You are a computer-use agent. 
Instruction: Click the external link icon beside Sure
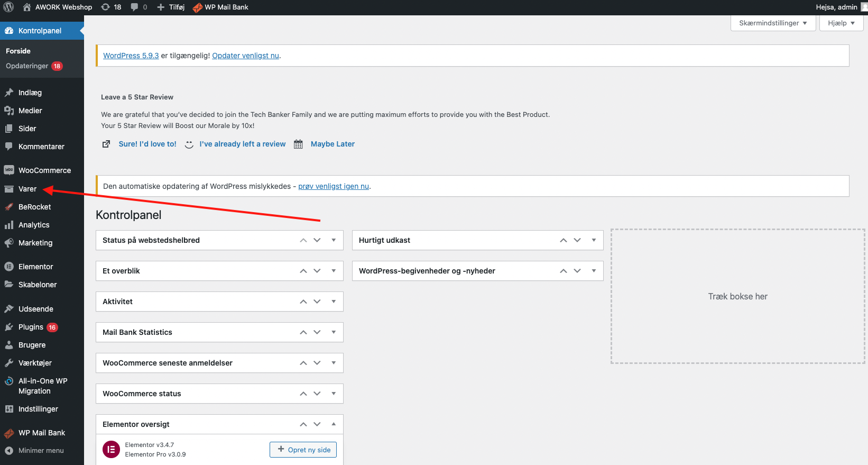106,144
